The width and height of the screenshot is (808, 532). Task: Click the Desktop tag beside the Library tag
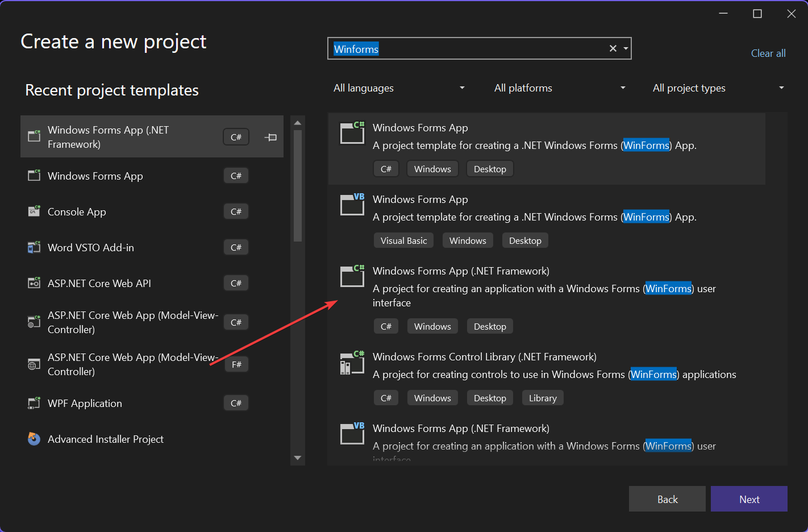tap(490, 398)
